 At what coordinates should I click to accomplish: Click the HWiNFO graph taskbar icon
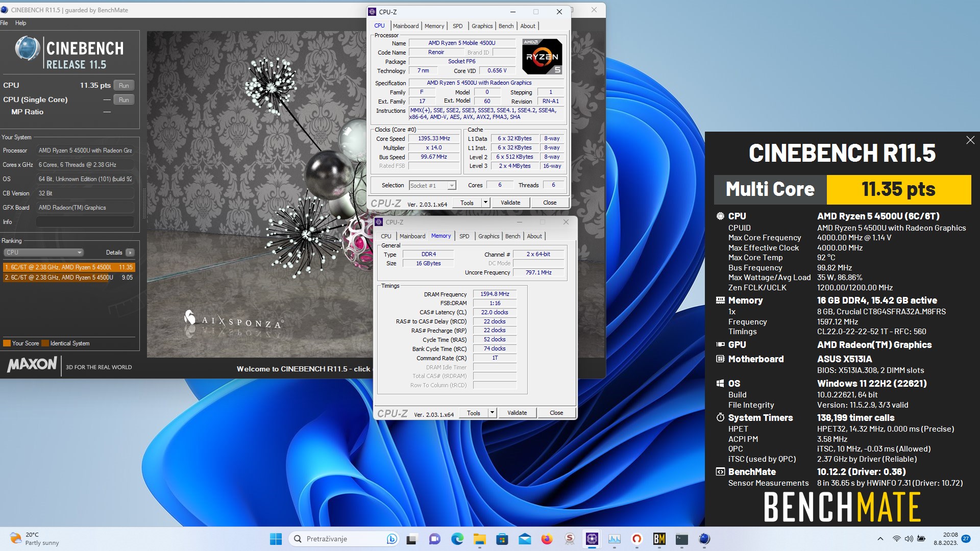[x=615, y=539]
